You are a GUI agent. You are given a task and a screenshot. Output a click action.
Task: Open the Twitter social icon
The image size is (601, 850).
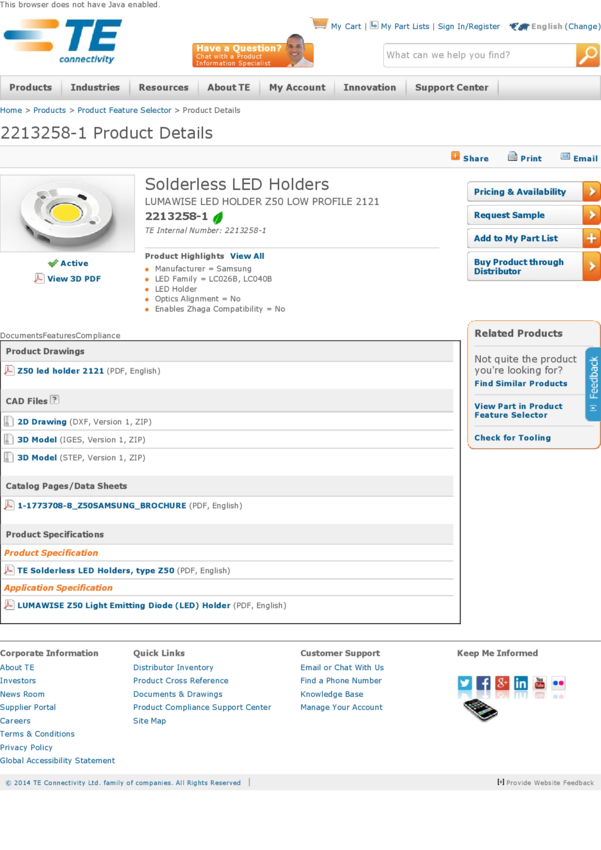pos(465,683)
